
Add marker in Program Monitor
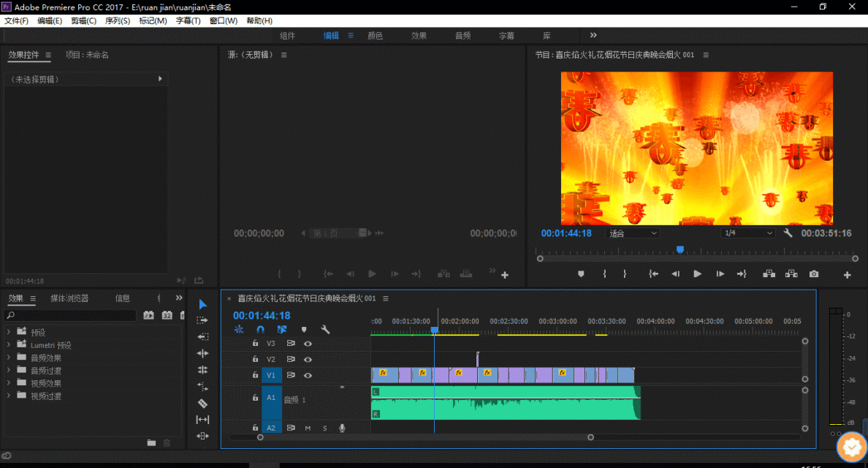(581, 274)
